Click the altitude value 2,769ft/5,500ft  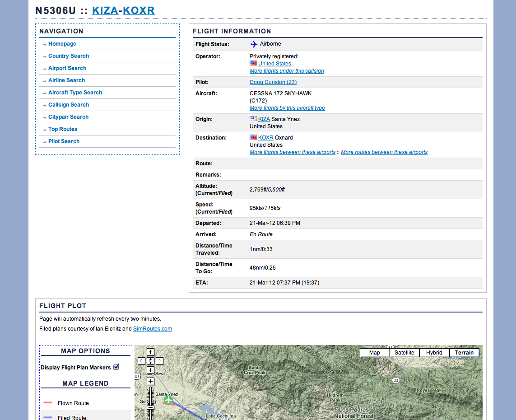pos(267,190)
